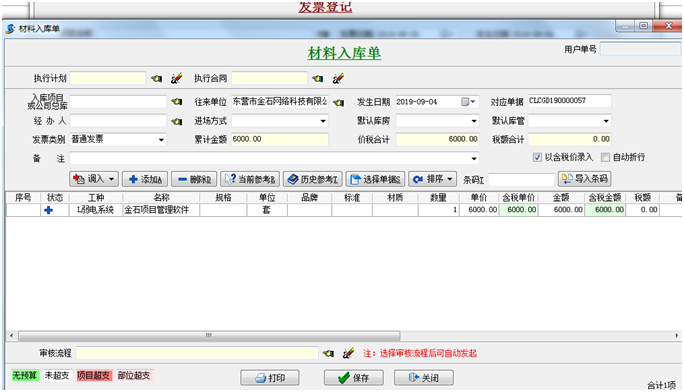This screenshot has height=392, width=684.
Task: Click the quantity cell showing 1
Action: (x=438, y=210)
